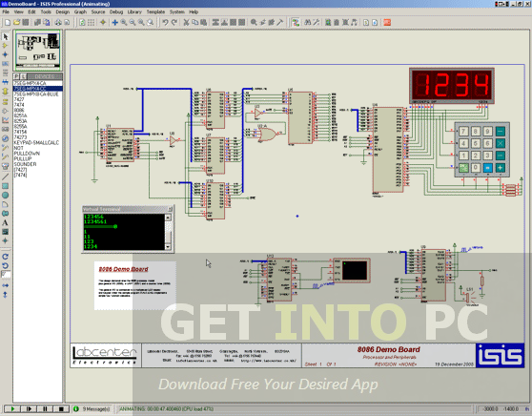Select the Terminals mode tool

click(x=6, y=101)
